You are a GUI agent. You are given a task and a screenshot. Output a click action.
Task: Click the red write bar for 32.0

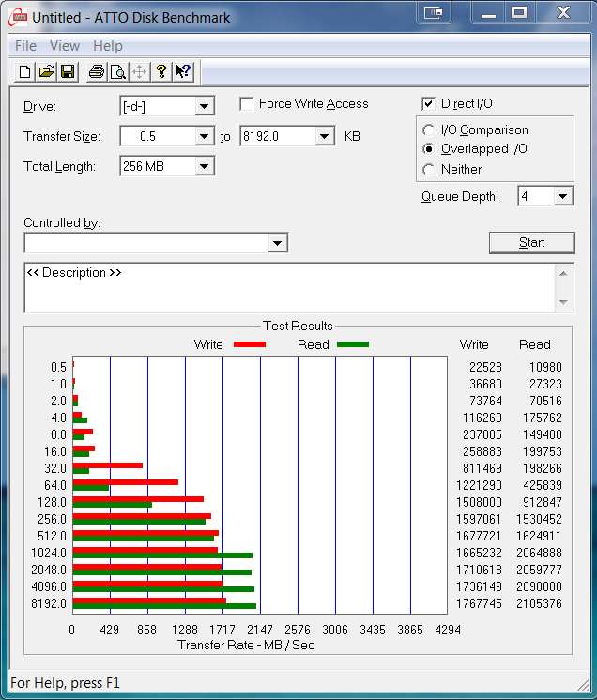point(108,465)
